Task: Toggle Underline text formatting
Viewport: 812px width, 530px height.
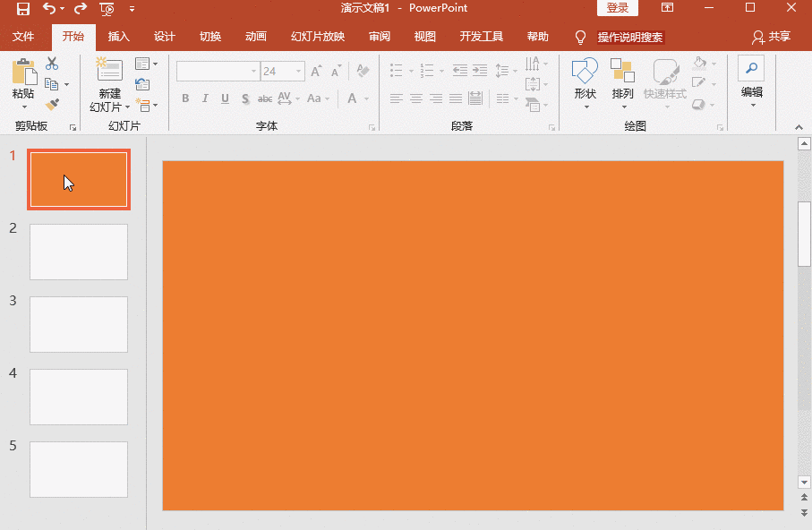Action: click(x=225, y=98)
